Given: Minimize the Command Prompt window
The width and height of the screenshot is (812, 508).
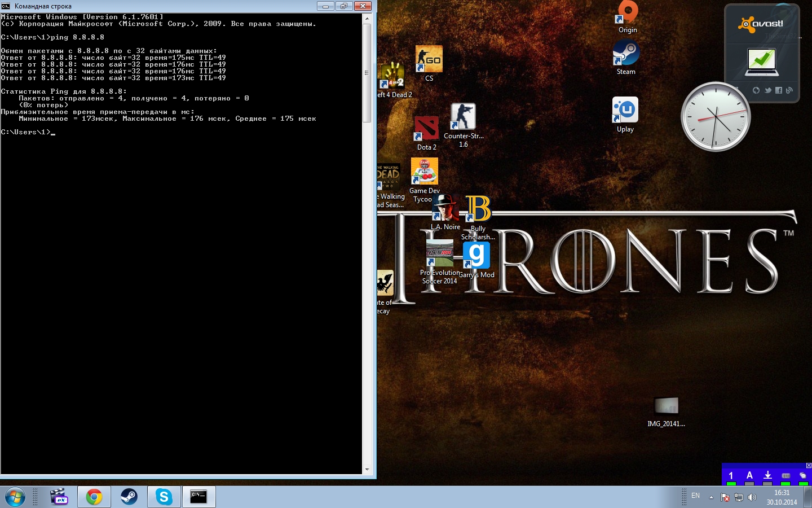Looking at the screenshot, I should click(325, 6).
